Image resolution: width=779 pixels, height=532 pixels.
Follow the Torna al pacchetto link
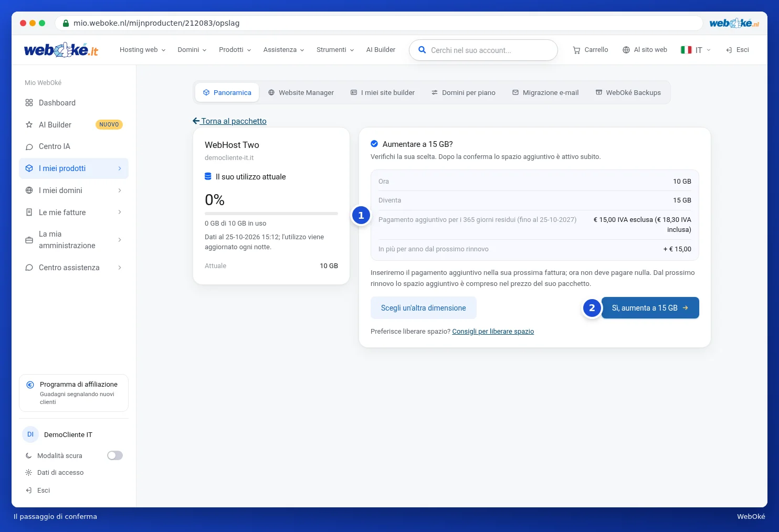tap(230, 121)
